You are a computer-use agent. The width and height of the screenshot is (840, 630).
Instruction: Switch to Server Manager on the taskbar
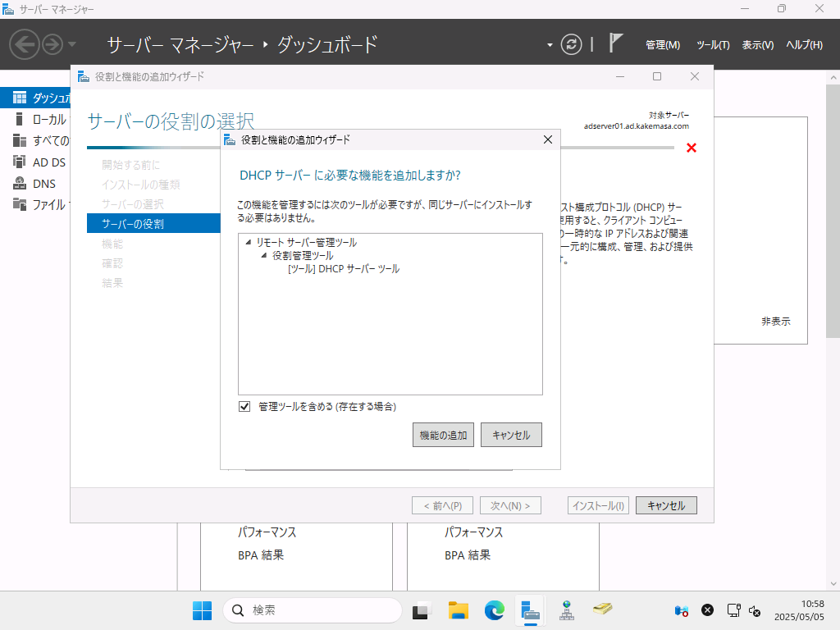tap(531, 610)
